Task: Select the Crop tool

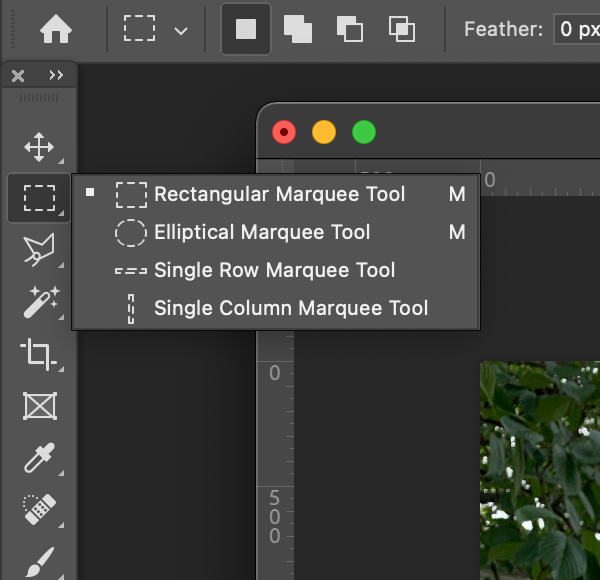Action: point(38,354)
